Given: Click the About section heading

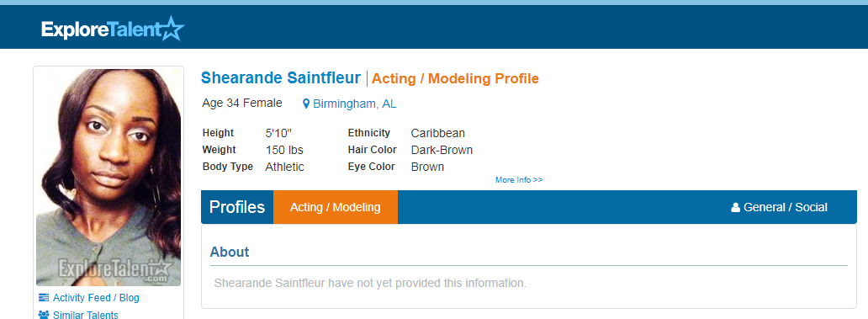Looking at the screenshot, I should 230,252.
